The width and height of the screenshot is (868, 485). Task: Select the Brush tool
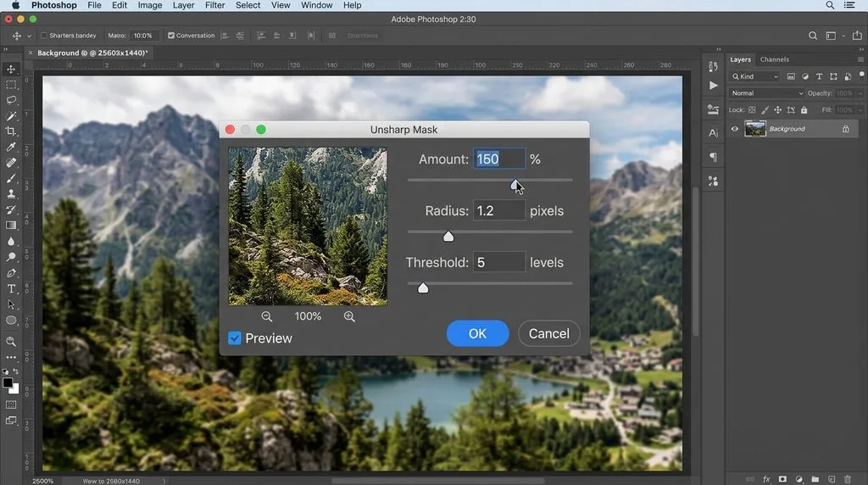click(x=11, y=178)
